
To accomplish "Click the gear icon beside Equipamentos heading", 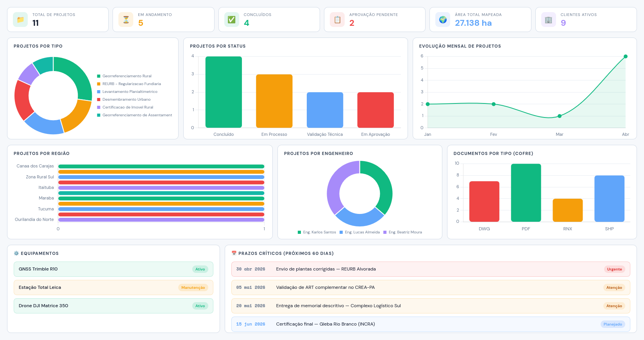I will (x=16, y=253).
